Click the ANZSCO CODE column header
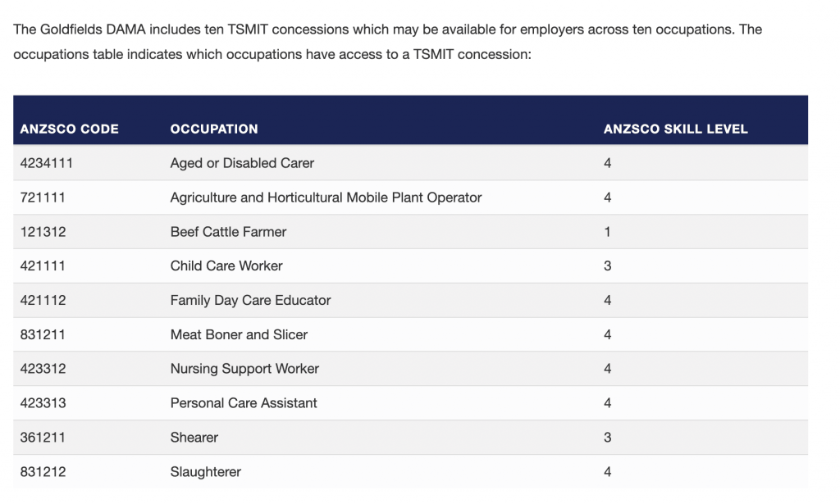 point(69,129)
